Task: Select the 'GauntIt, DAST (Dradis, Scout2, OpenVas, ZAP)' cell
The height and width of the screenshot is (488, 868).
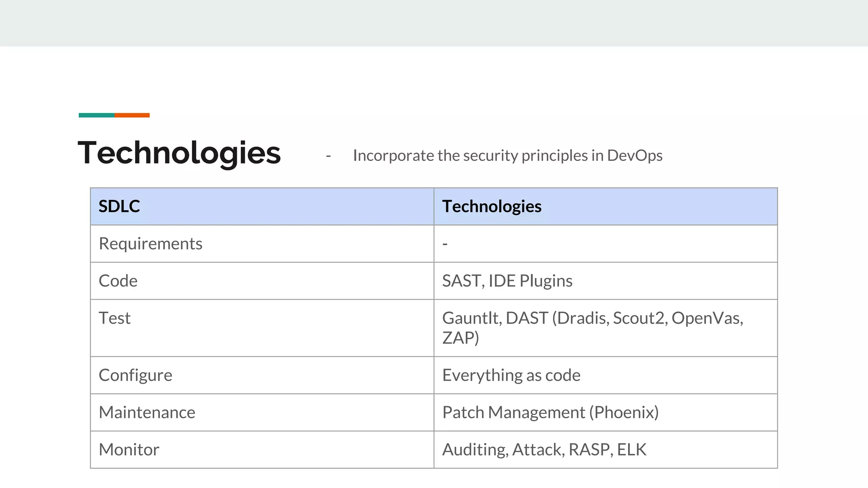Action: [x=606, y=328]
